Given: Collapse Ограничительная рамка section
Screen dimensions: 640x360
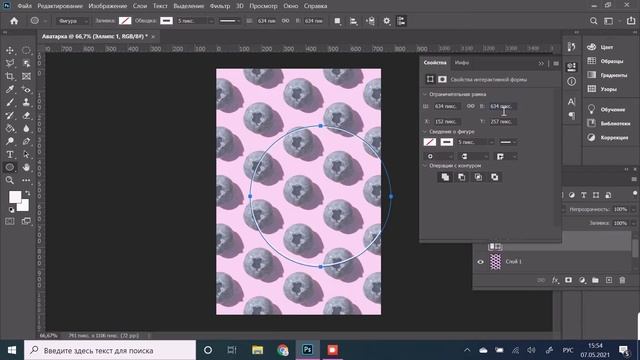Looking at the screenshot, I should pos(425,94).
